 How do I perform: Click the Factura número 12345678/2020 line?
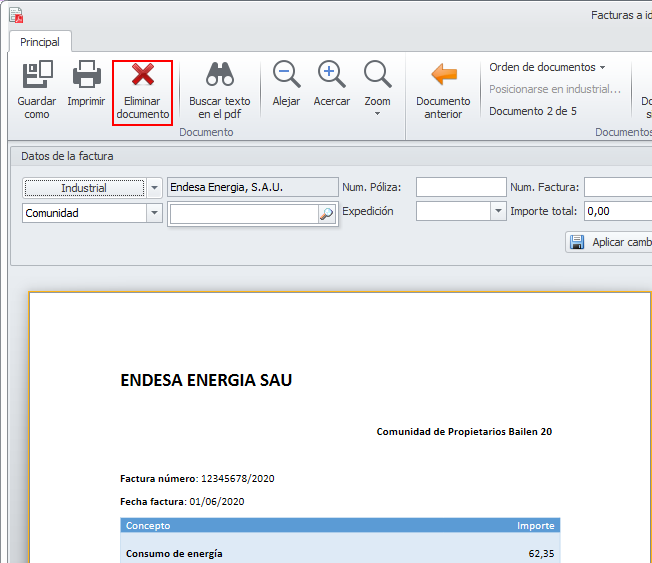coord(197,479)
